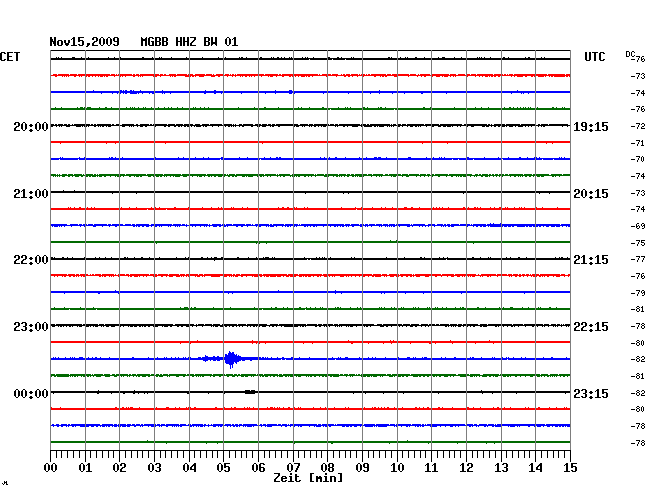Viewport: 650px width, 494px height.
Task: Click minute tick label 07 on time axis
Action: click(x=293, y=468)
